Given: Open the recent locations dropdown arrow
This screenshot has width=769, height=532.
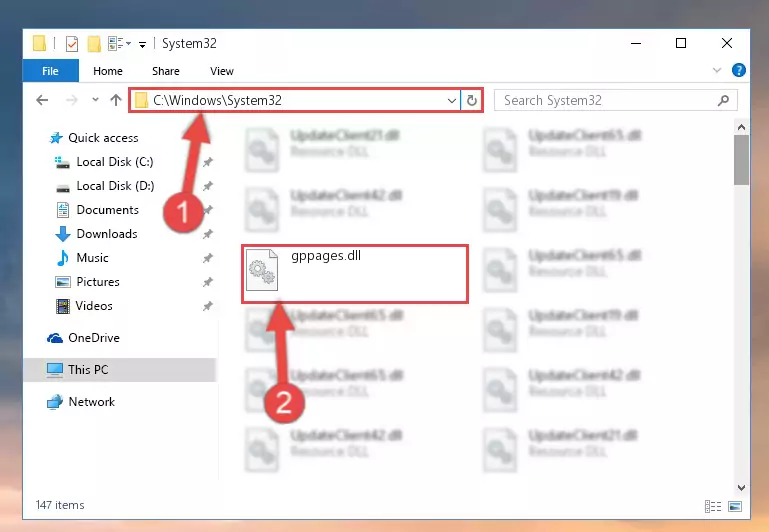Looking at the screenshot, I should pyautogui.click(x=95, y=100).
